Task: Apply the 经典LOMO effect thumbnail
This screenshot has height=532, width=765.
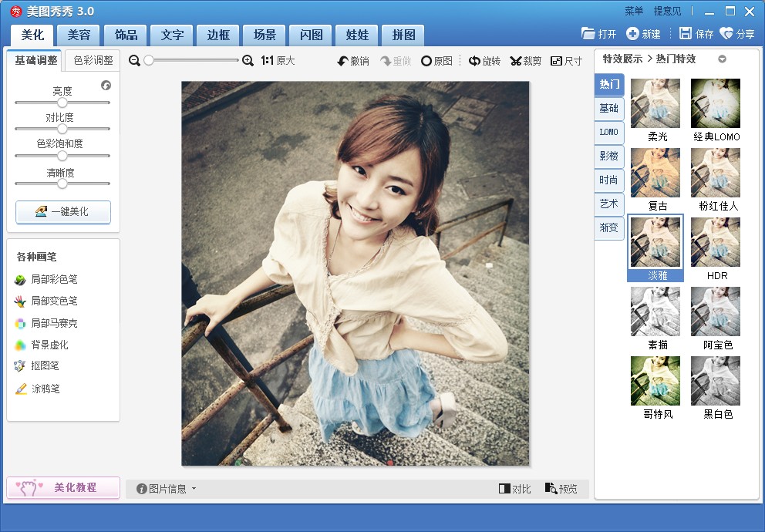Action: click(x=716, y=103)
